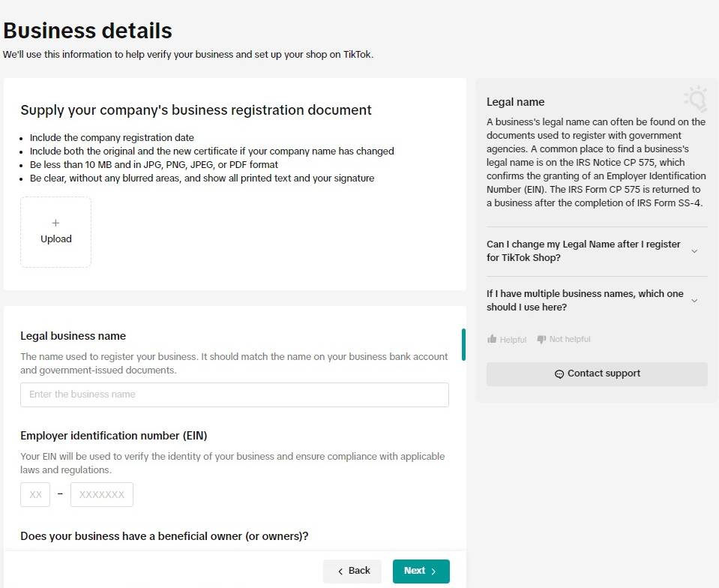Go to the previous step with Back
The image size is (719, 588).
click(x=352, y=571)
